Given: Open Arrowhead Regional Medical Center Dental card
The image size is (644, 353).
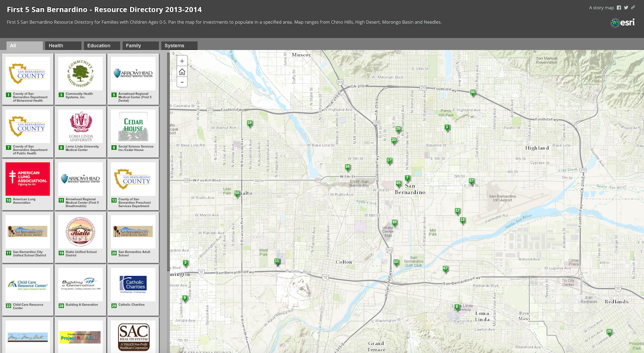Looking at the screenshot, I should tap(133, 79).
